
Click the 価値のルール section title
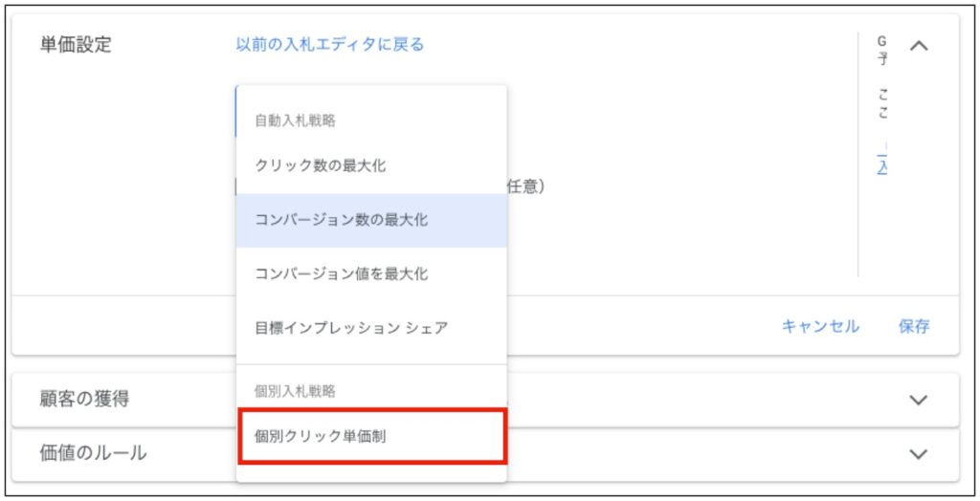[93, 453]
